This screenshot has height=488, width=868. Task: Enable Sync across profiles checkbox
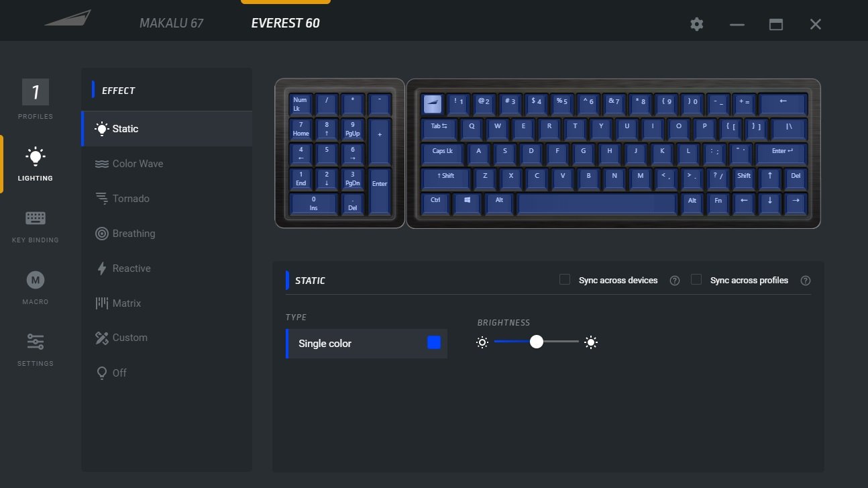point(696,280)
